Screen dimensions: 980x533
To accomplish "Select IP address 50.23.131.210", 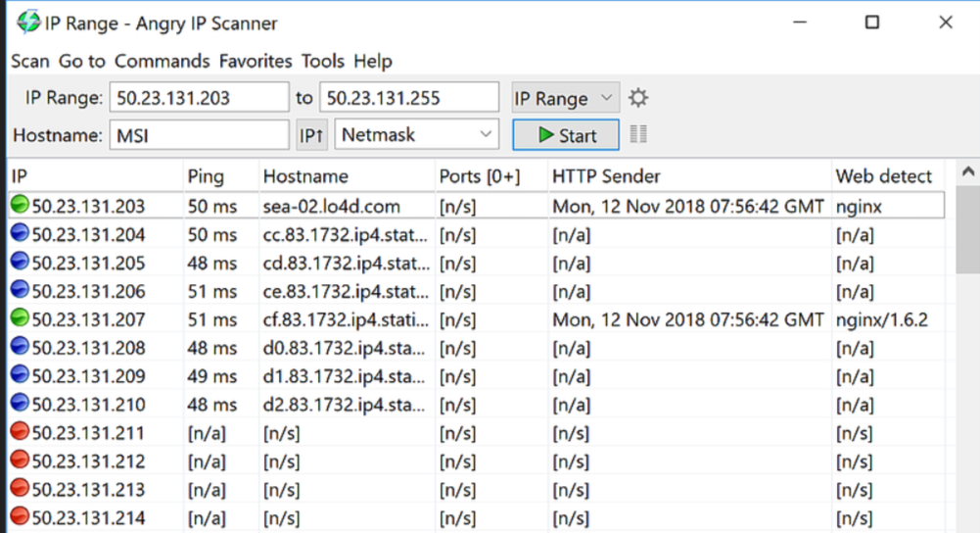I will click(89, 405).
